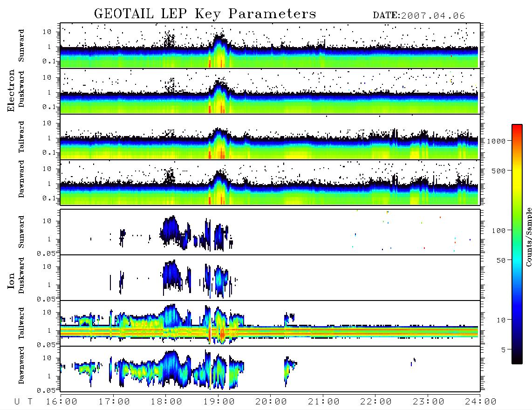Click the 50 value on color bar scale
Viewport: 532px width, 410px height.
[501, 260]
